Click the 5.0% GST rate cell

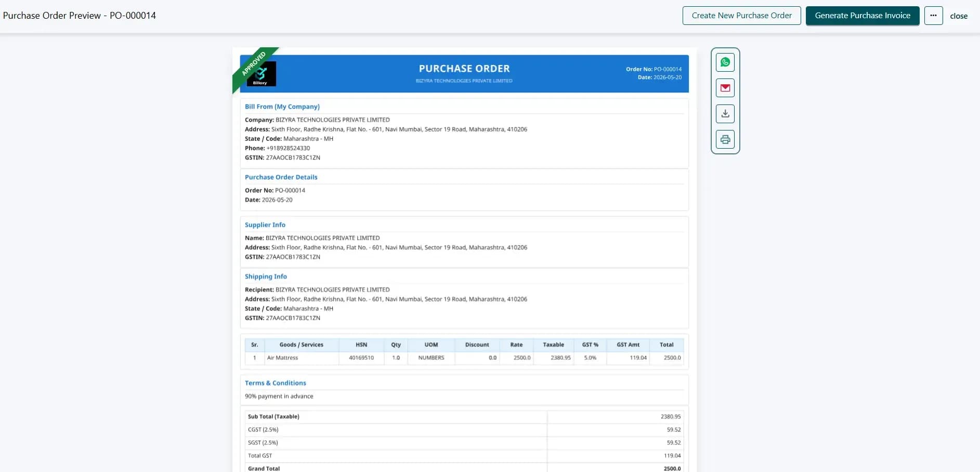point(590,358)
